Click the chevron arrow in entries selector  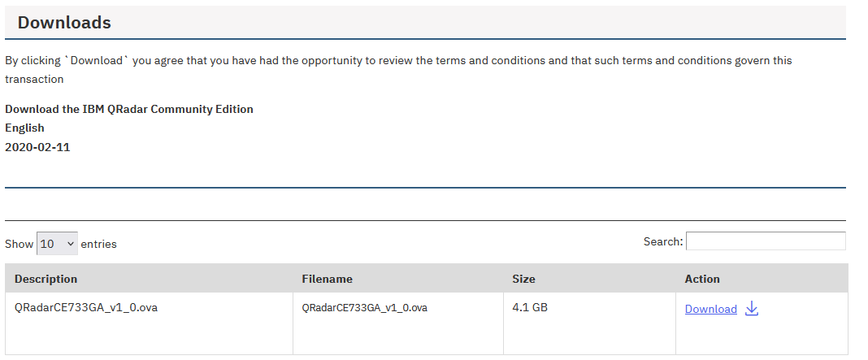tap(71, 244)
